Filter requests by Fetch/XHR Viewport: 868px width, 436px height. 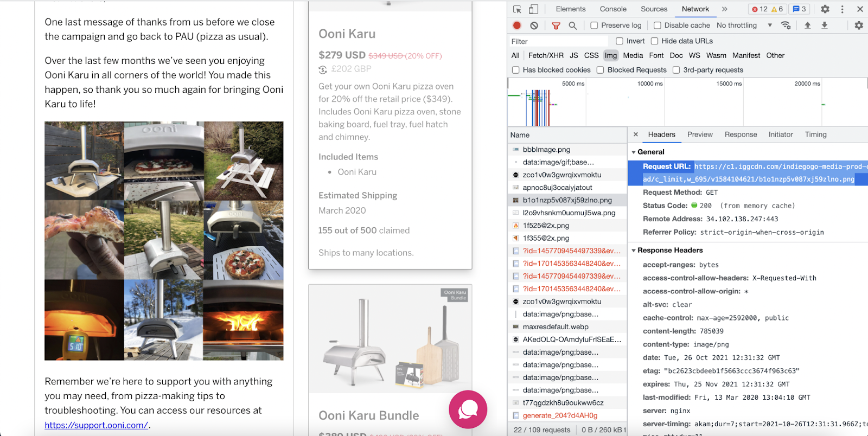point(546,56)
